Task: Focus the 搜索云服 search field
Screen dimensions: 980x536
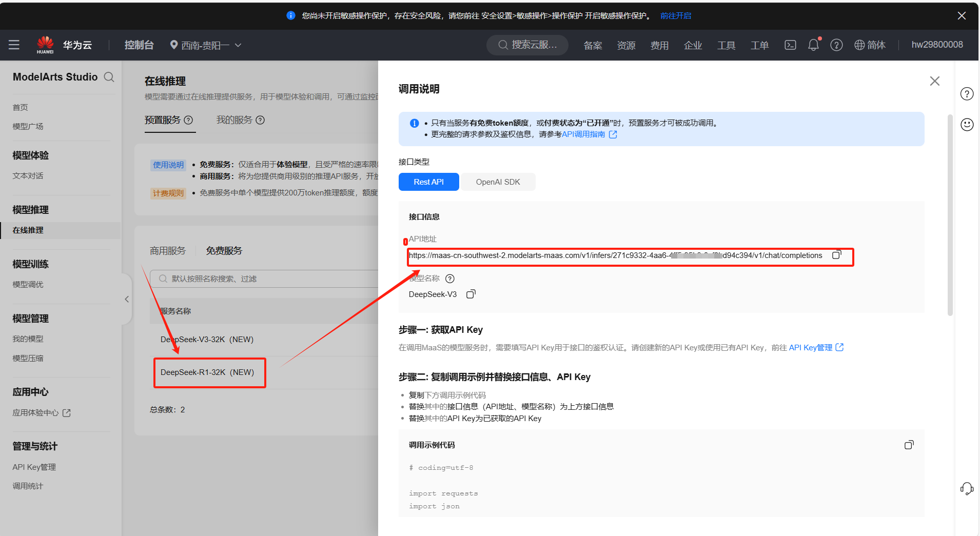Action: pos(527,45)
